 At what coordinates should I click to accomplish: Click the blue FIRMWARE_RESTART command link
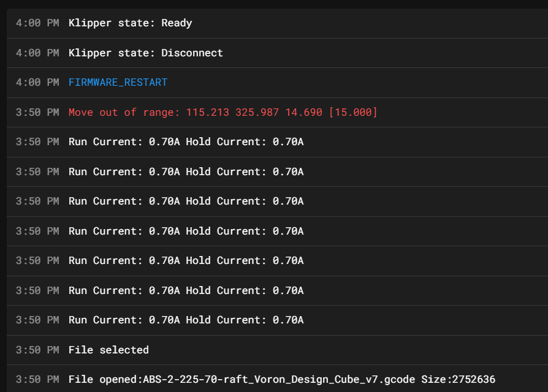pos(118,82)
